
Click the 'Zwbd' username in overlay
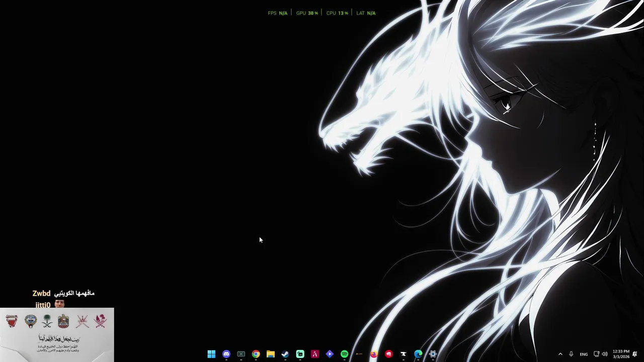pyautogui.click(x=41, y=294)
